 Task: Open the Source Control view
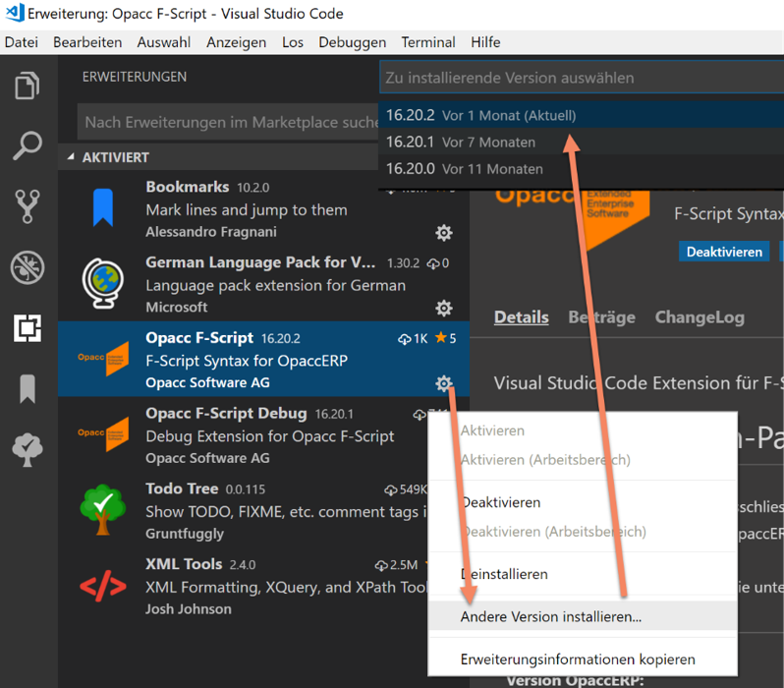point(27,206)
